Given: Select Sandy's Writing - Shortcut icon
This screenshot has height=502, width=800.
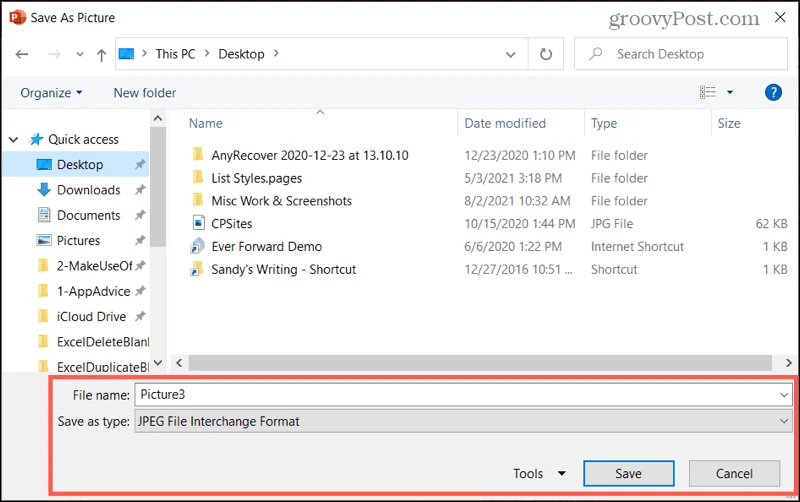Looking at the screenshot, I should pyautogui.click(x=196, y=269).
